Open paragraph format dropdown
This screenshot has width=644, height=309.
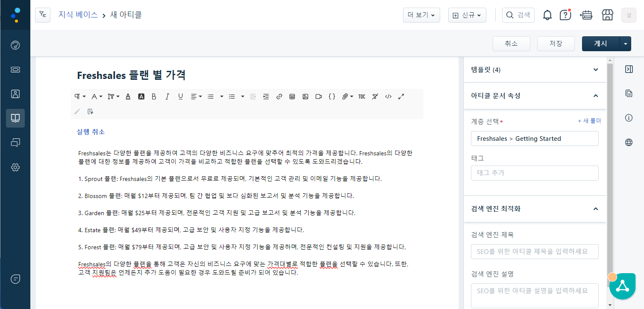tap(80, 96)
